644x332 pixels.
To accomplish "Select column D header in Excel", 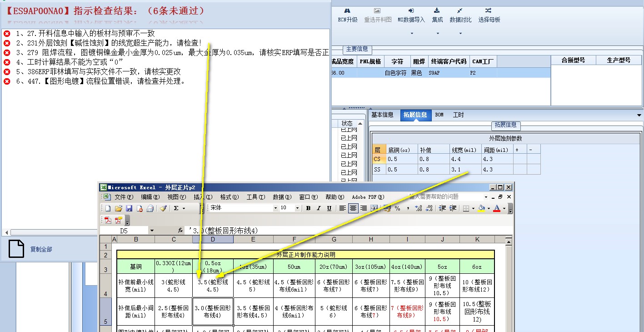I will pos(213,239).
